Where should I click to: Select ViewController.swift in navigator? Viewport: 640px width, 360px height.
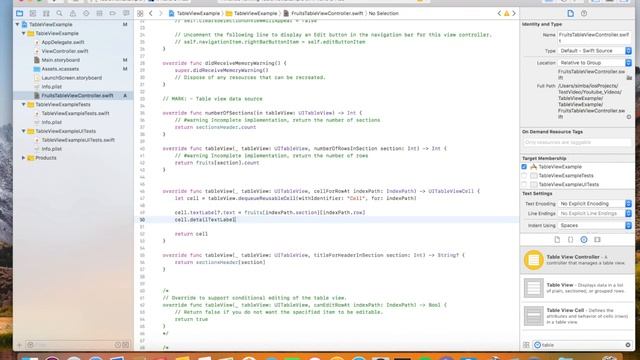coord(65,51)
